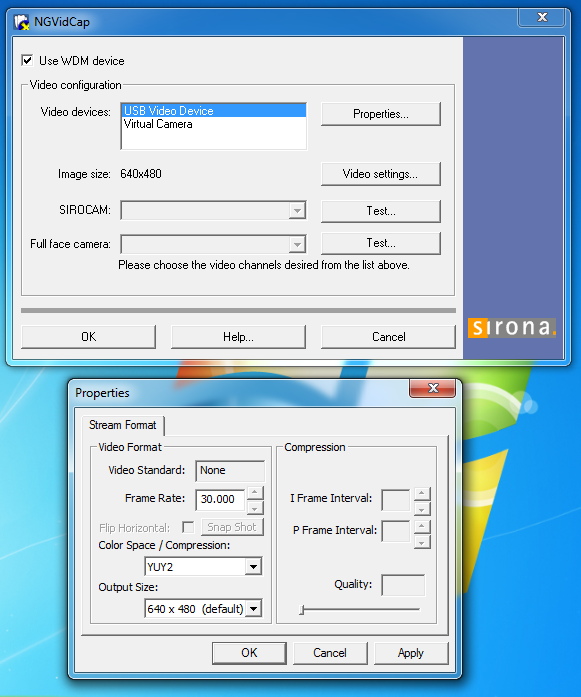Toggle the Flip Horizontal checkbox
The width and height of the screenshot is (581, 697).
(x=188, y=527)
